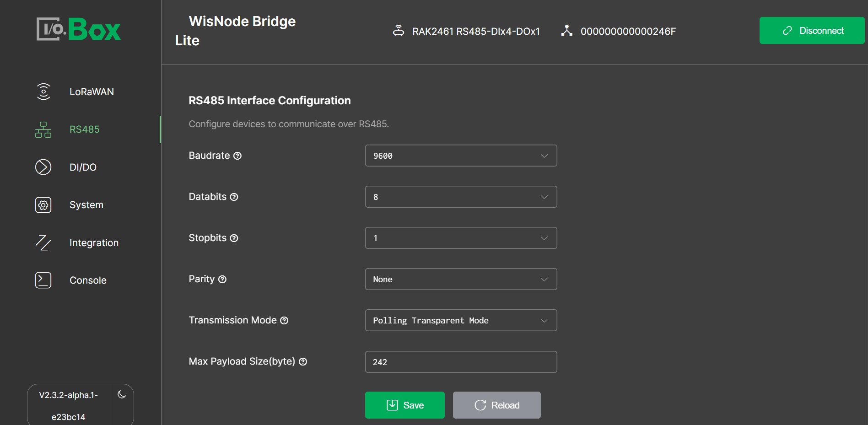This screenshot has height=425, width=868.
Task: Open the Baudrate dropdown showing 9600
Action: tap(461, 156)
